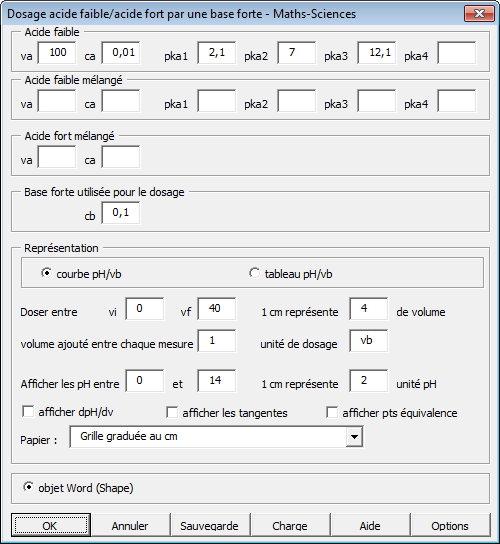Click the Acide faible pka4 empty field
This screenshot has height=544, width=500.
point(457,53)
